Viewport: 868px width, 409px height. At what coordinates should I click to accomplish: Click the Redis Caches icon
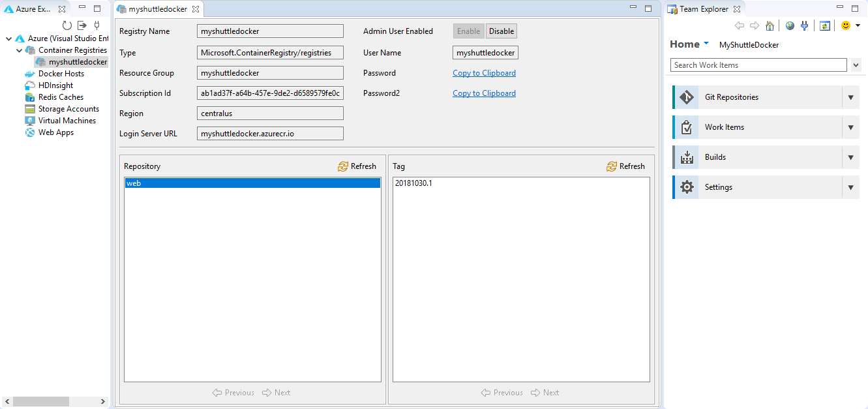[30, 97]
